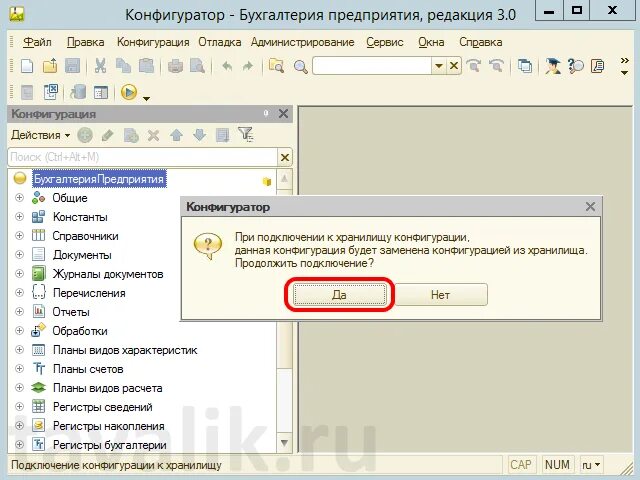Open the ru language dropdown in status bar
Screen dimensions: 640x480
click(x=591, y=464)
